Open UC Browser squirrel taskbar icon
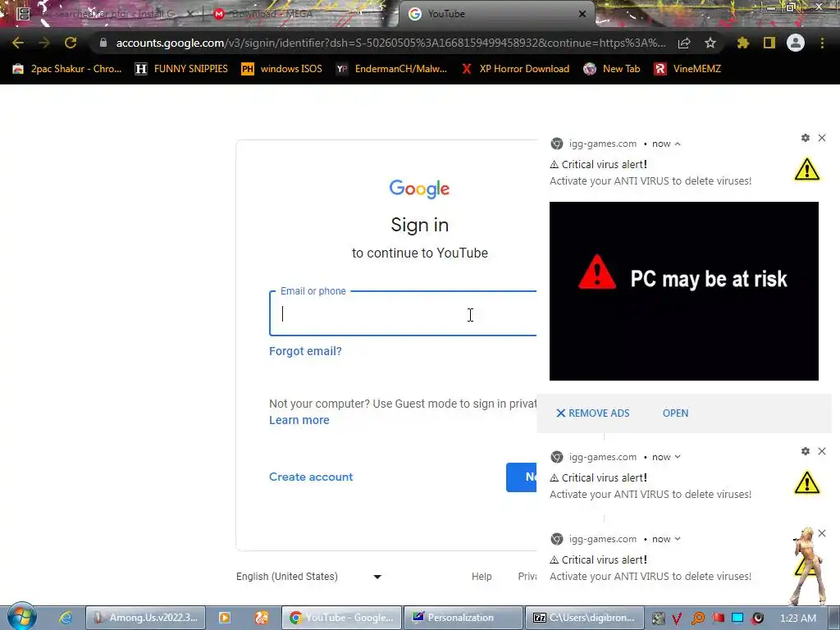The height and width of the screenshot is (630, 840). coord(262,618)
